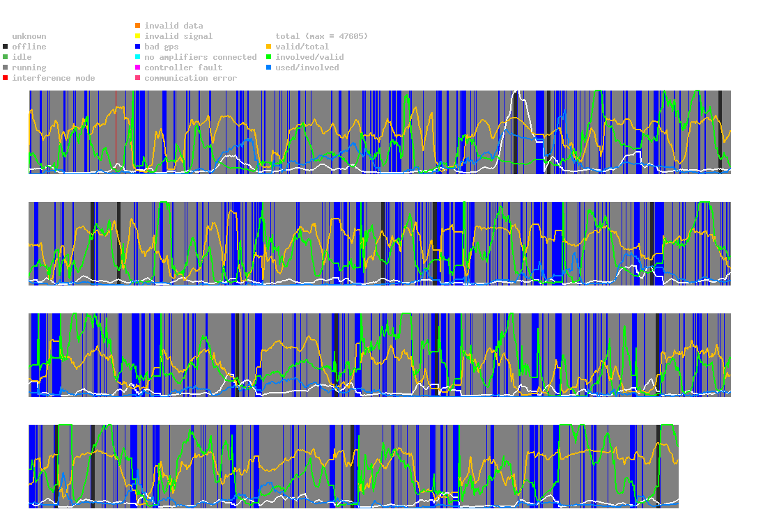Click the orange invalid data swatch
763x532 pixels.
(138, 25)
